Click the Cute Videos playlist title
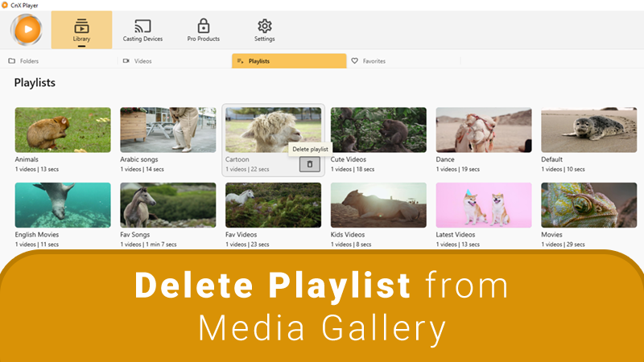 tap(349, 159)
